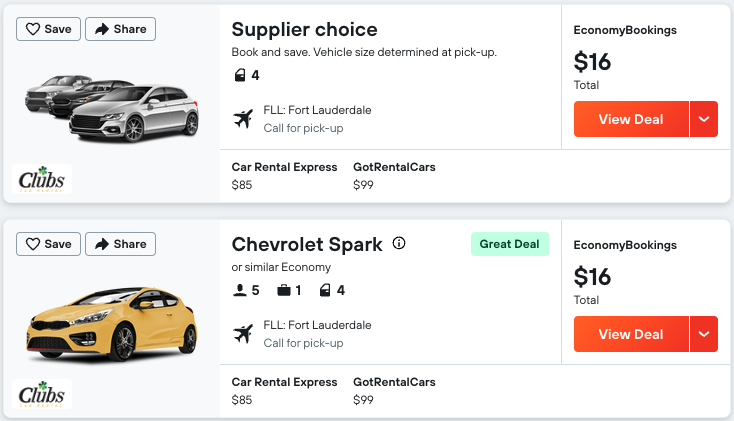Viewport: 734px width, 421px height.
Task: Click the door icon under Supplier choice
Action: [x=240, y=75]
